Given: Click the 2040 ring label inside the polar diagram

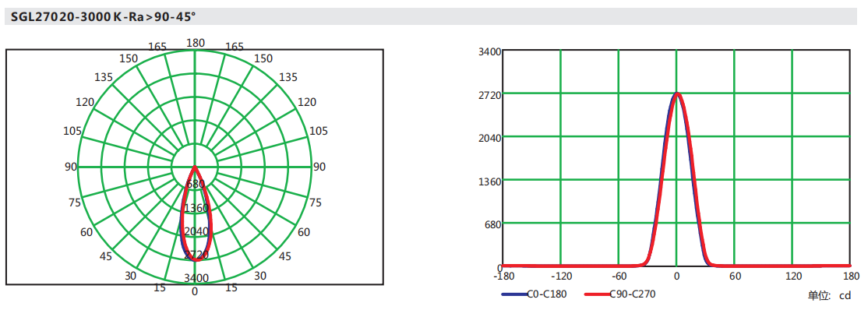Looking at the screenshot, I should pos(196,231).
